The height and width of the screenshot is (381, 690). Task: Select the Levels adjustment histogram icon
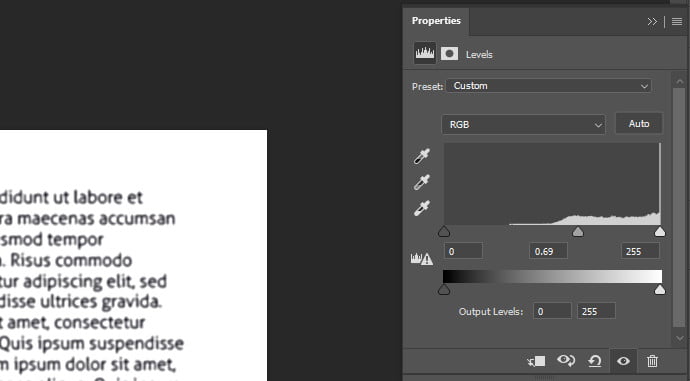pos(425,54)
